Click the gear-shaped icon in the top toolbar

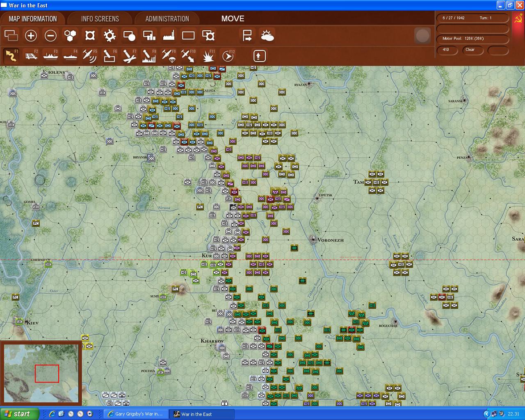[x=110, y=36]
